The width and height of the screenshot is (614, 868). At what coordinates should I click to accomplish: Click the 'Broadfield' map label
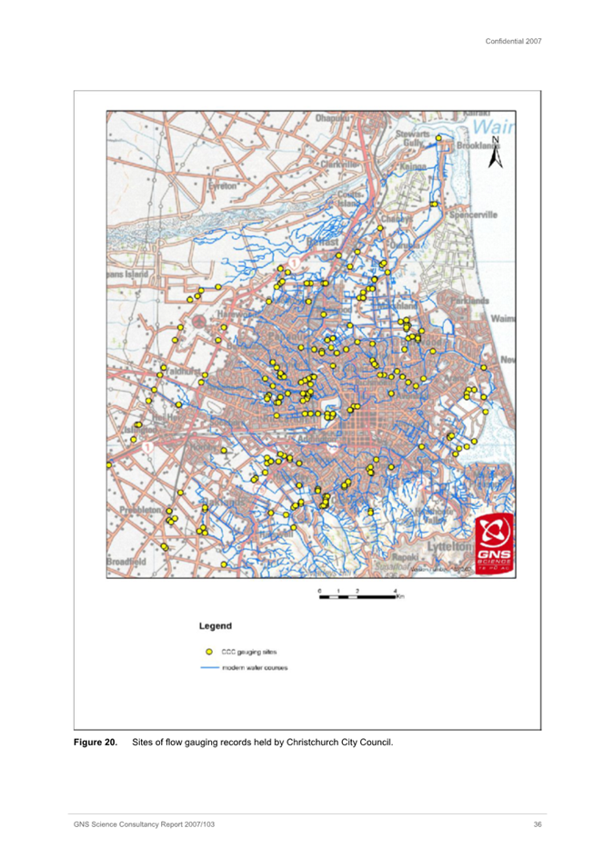(x=126, y=562)
